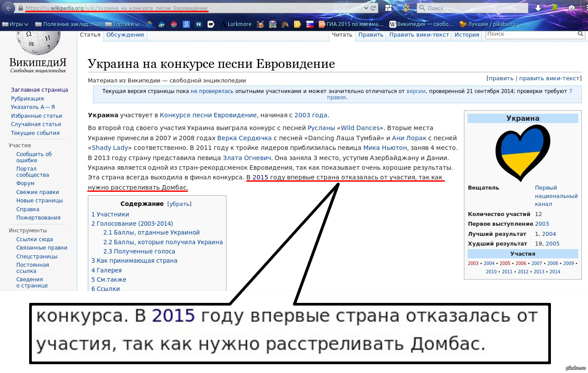The height and width of the screenshot is (373, 588).
Task: Open the История tab
Action: (467, 35)
